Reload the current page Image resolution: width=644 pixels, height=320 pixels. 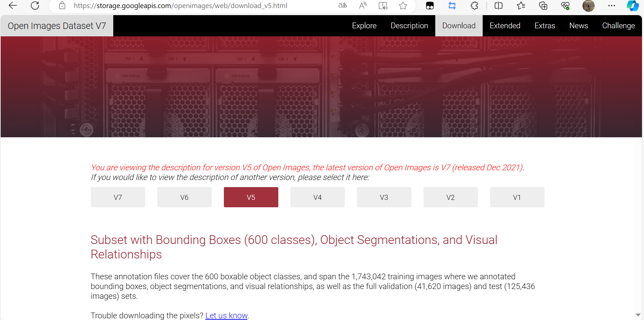click(x=35, y=5)
